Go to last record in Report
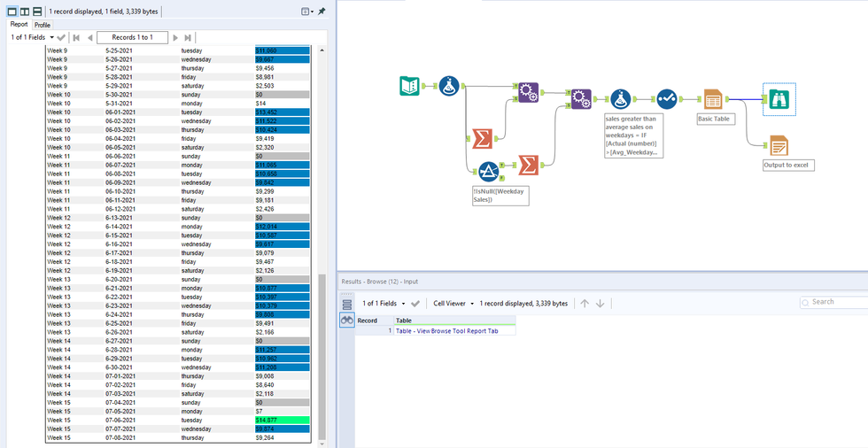 [x=188, y=37]
